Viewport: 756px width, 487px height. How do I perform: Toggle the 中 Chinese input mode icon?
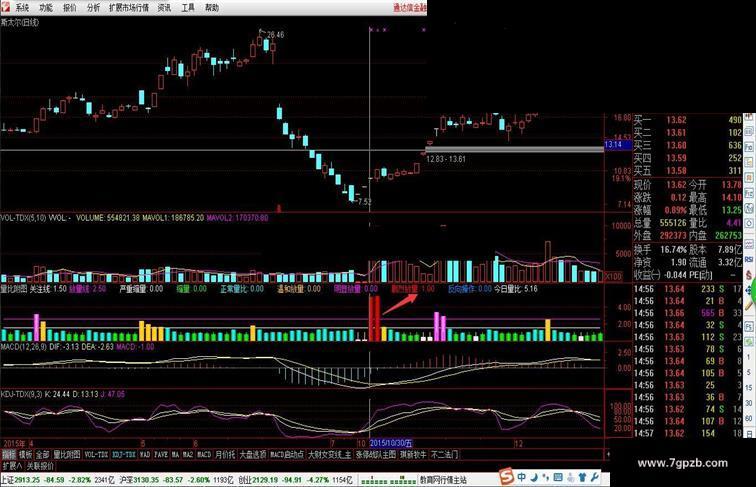point(522,477)
